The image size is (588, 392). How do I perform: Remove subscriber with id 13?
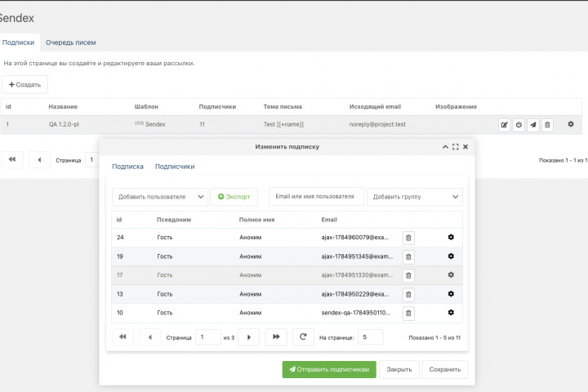tap(408, 295)
